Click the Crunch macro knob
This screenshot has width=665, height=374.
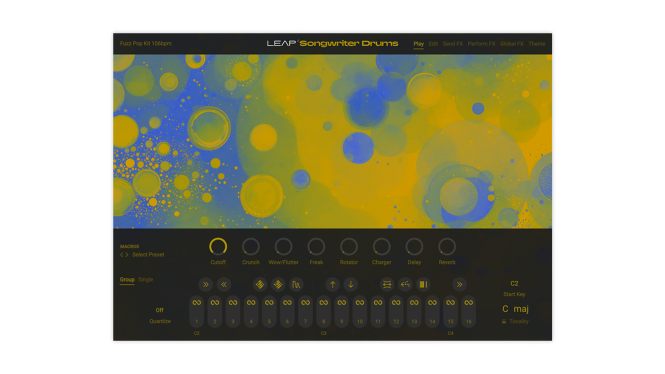tap(251, 246)
